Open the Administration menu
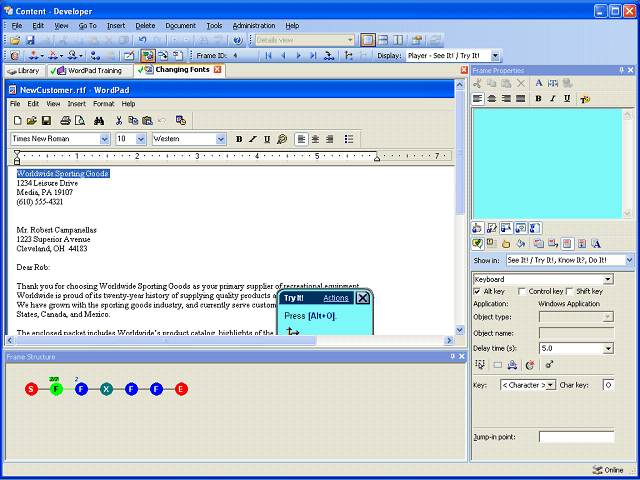640x480 pixels. 254,26
